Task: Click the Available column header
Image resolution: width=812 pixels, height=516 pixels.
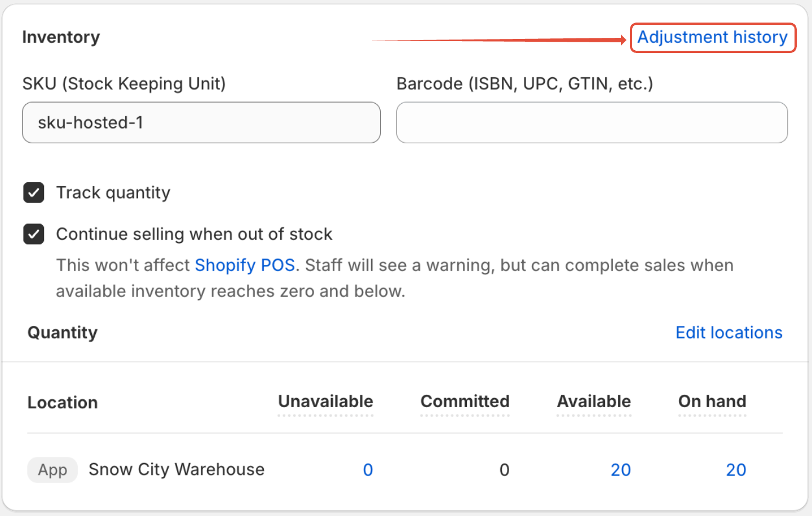Action: pos(594,402)
